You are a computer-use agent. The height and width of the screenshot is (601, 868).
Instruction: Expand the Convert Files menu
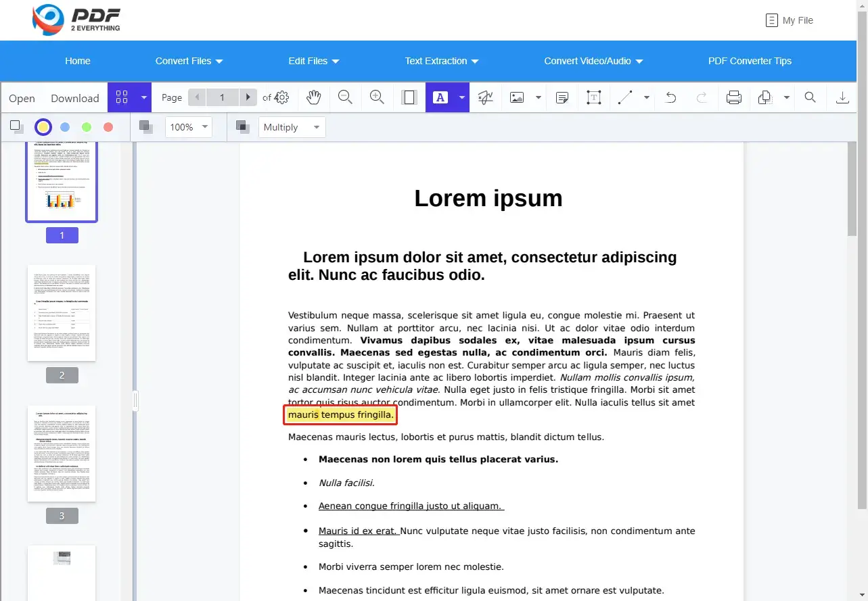tap(189, 61)
